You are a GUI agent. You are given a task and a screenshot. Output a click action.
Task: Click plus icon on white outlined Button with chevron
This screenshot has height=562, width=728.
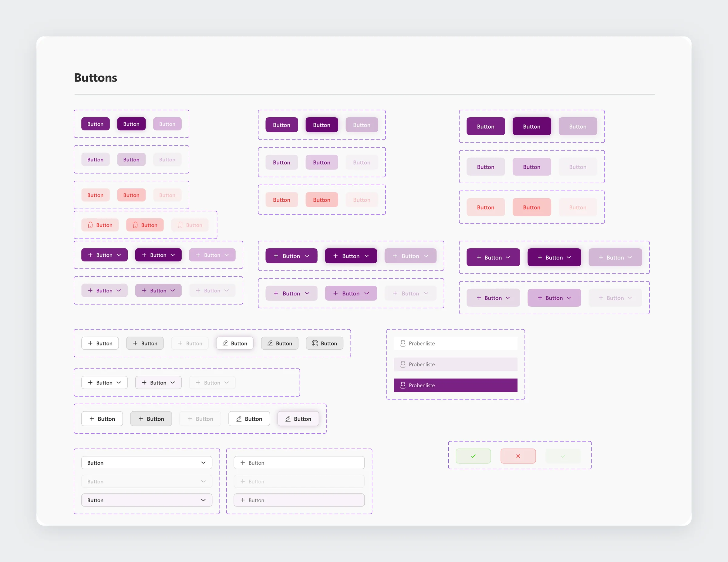pyautogui.click(x=90, y=383)
